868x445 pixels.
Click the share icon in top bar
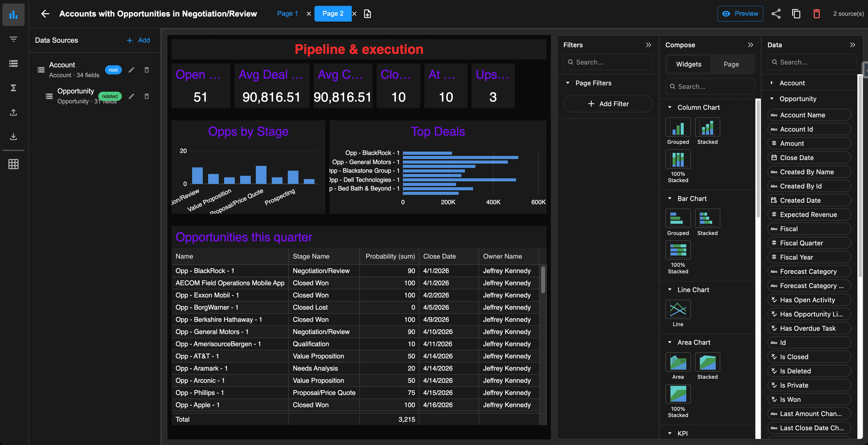pyautogui.click(x=776, y=13)
